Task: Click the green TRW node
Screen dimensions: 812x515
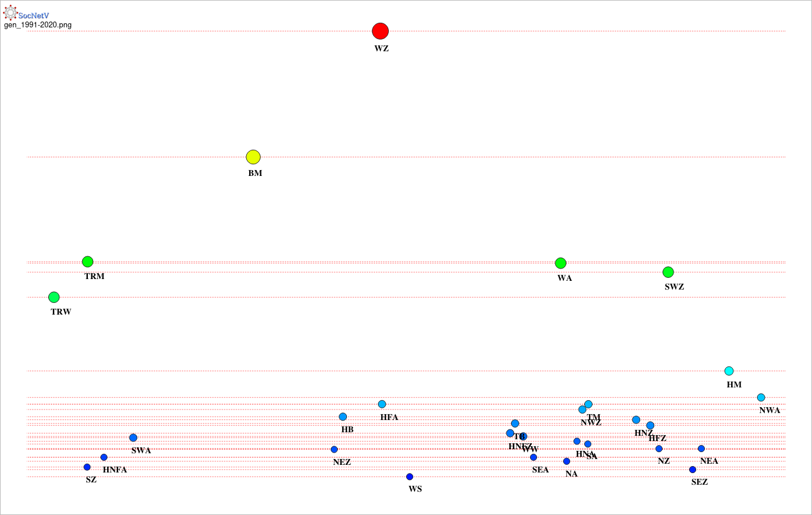Action: [x=54, y=297]
